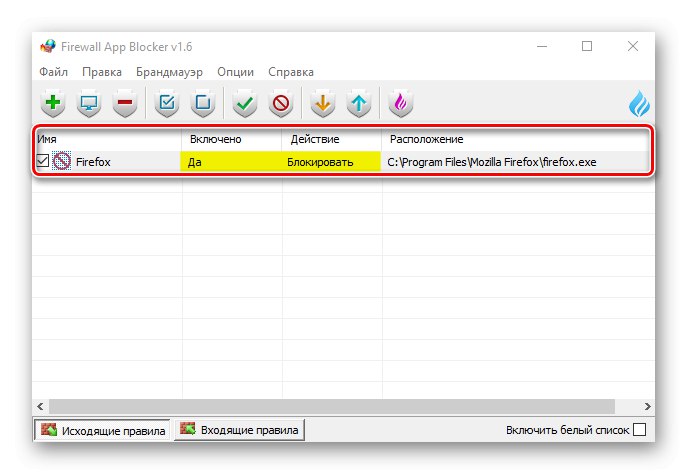Screen dimensions: 687x474
Task: Switch to Исходящие правила tab
Action: click(102, 430)
